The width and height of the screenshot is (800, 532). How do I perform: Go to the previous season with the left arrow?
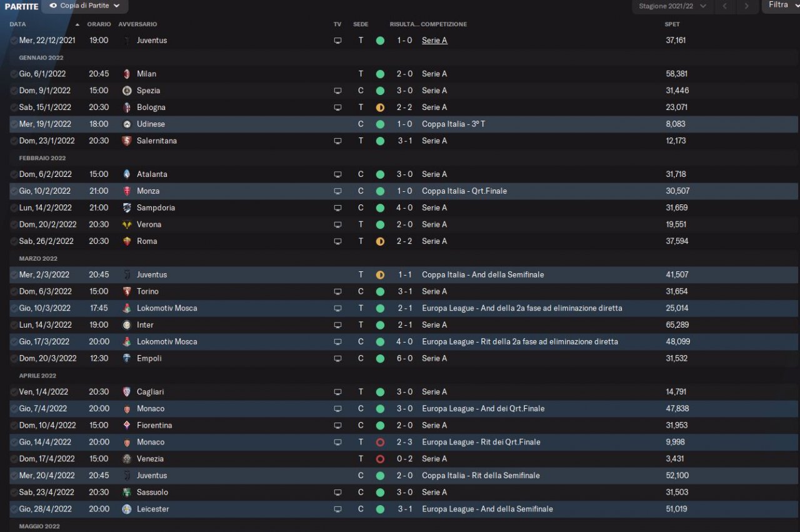(x=724, y=6)
